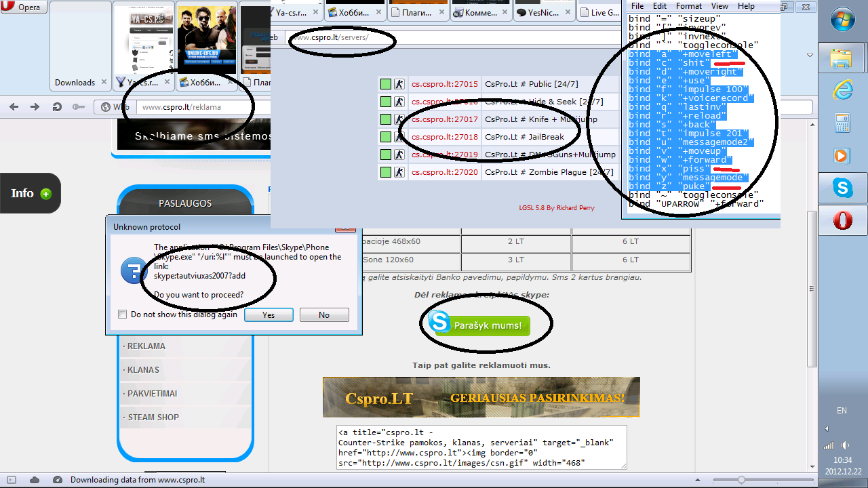The width and height of the screenshot is (868, 488).
Task: Click the green status square for cs.cspro.lt:27020
Action: click(386, 172)
